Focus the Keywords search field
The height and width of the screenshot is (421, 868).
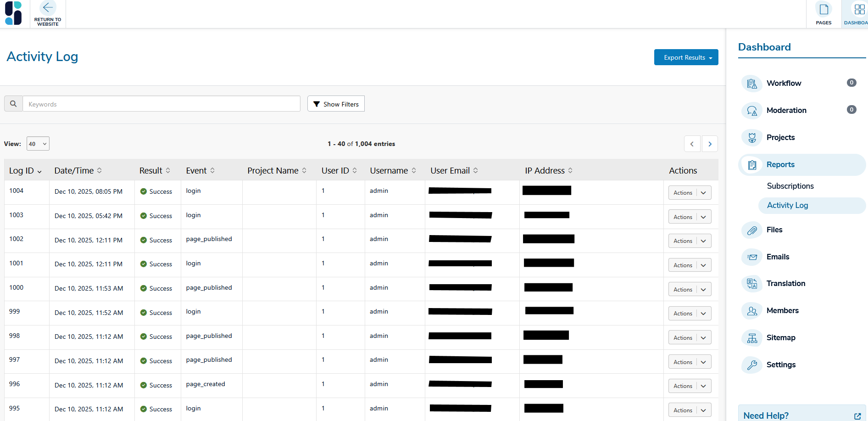click(161, 104)
